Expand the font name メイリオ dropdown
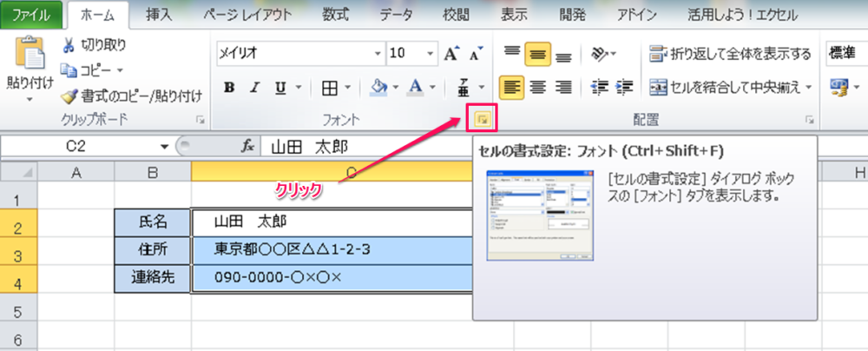 [x=377, y=54]
